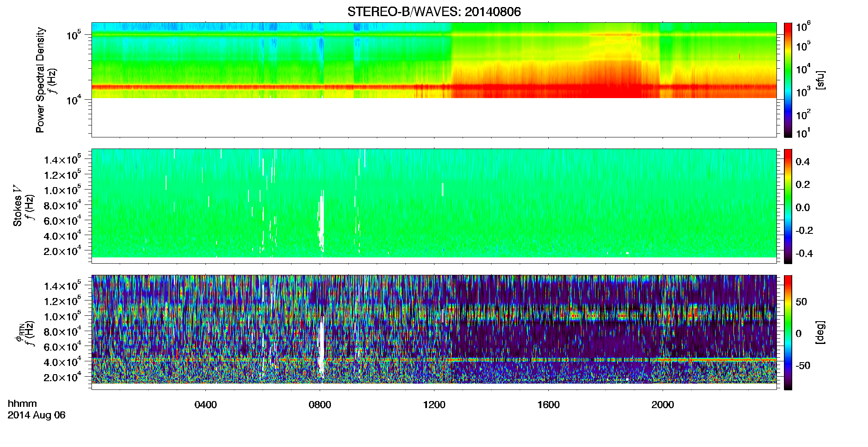Select the 0800 time tick label
This screenshot has width=868, height=447.
click(320, 405)
